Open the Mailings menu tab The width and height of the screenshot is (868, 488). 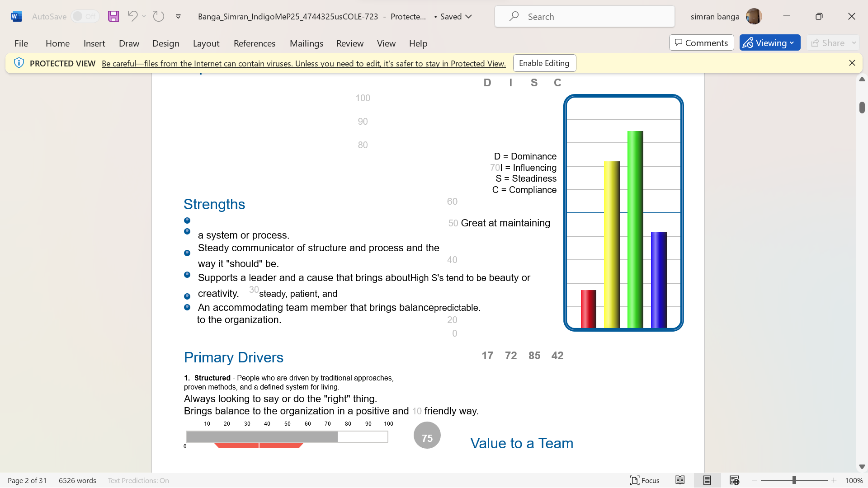tap(306, 43)
